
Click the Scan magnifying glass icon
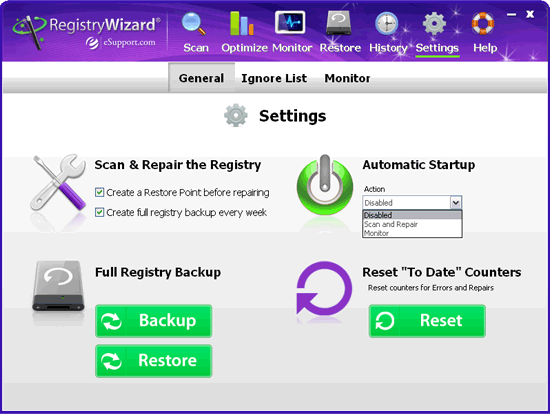(194, 24)
